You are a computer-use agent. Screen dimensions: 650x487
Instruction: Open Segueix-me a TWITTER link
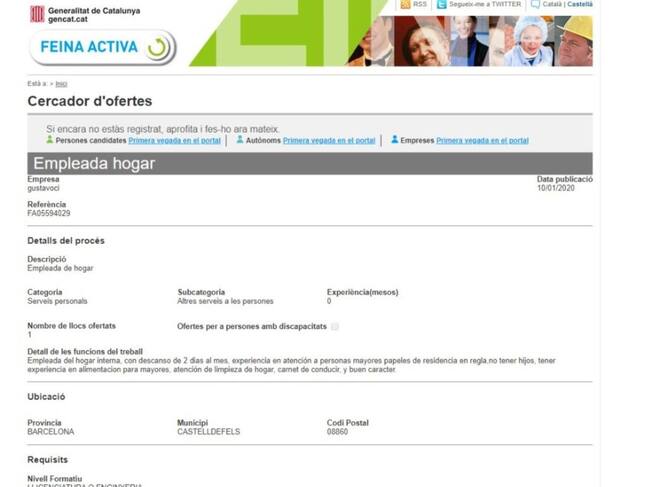[485, 4]
